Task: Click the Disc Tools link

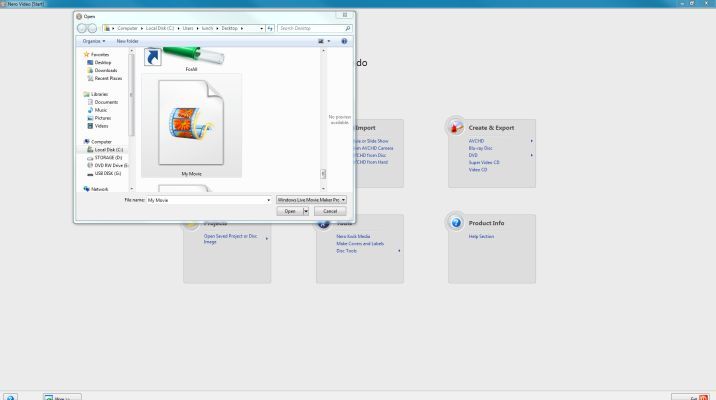Action: (x=347, y=251)
